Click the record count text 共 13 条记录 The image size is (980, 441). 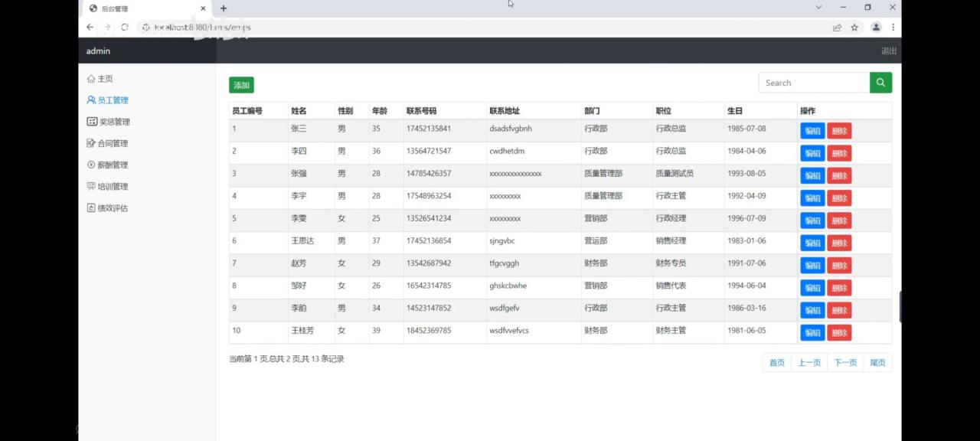click(322, 359)
